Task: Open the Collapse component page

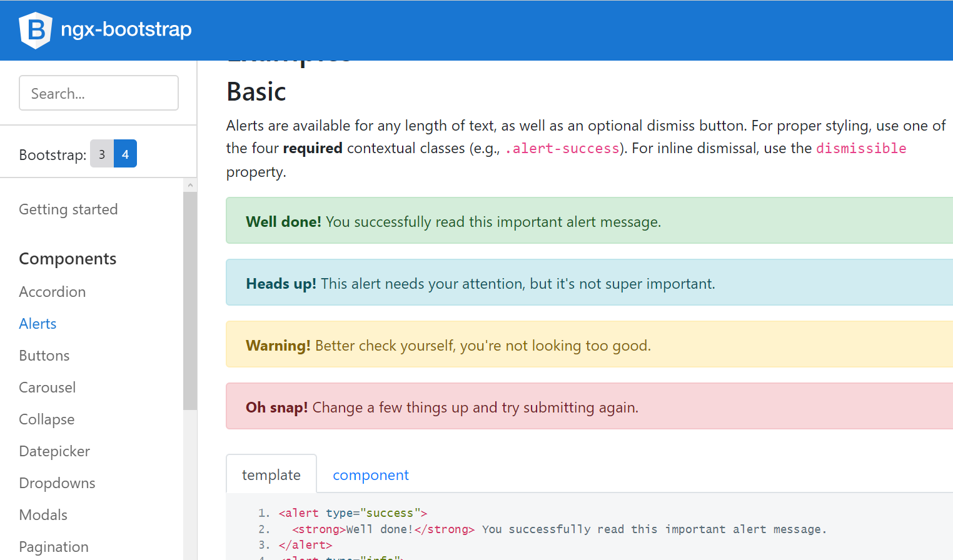Action: 47,419
